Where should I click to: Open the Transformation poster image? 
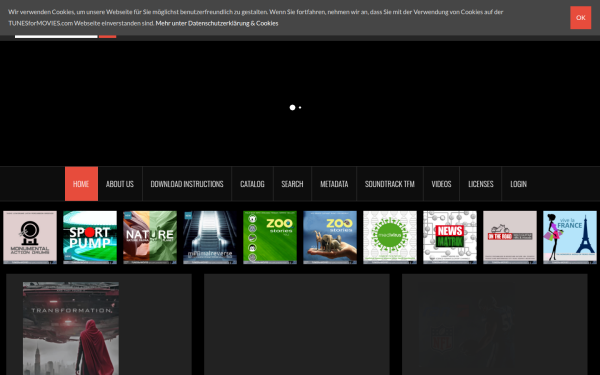[71, 328]
